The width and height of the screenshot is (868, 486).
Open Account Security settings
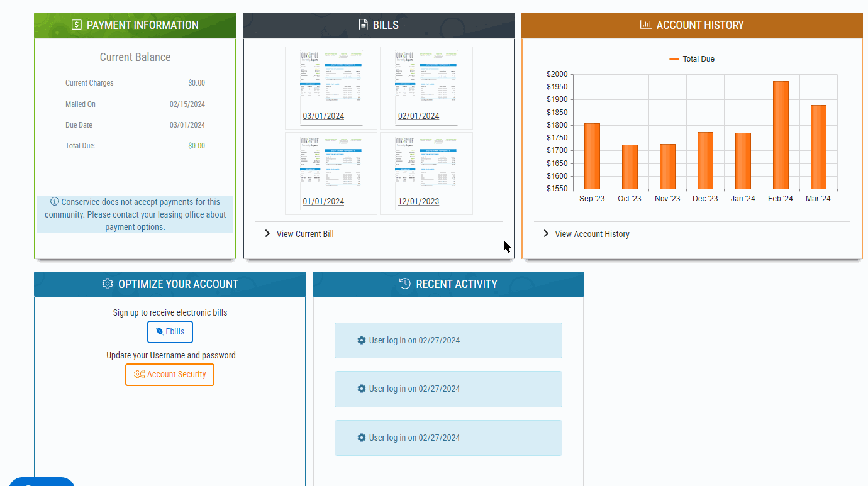[x=170, y=374]
